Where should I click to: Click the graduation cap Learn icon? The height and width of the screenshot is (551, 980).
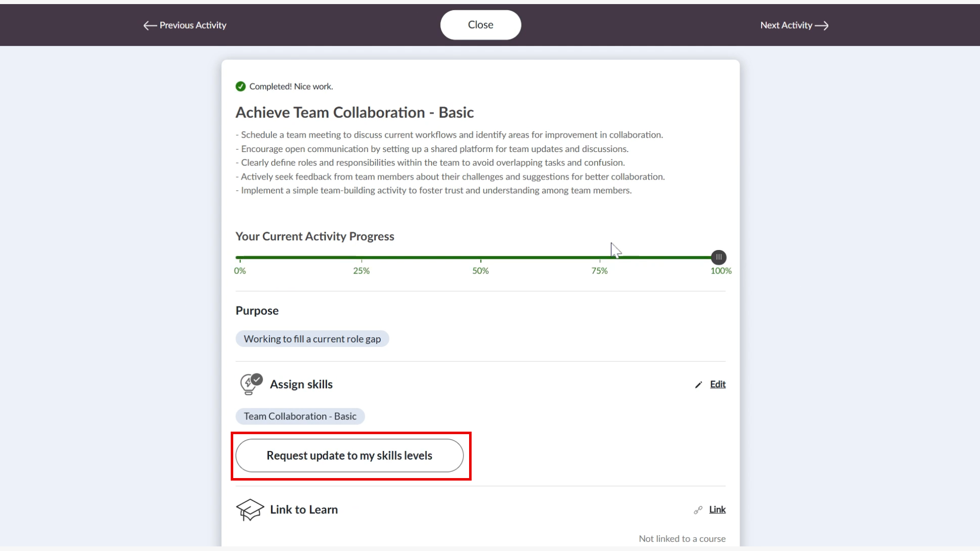click(250, 510)
